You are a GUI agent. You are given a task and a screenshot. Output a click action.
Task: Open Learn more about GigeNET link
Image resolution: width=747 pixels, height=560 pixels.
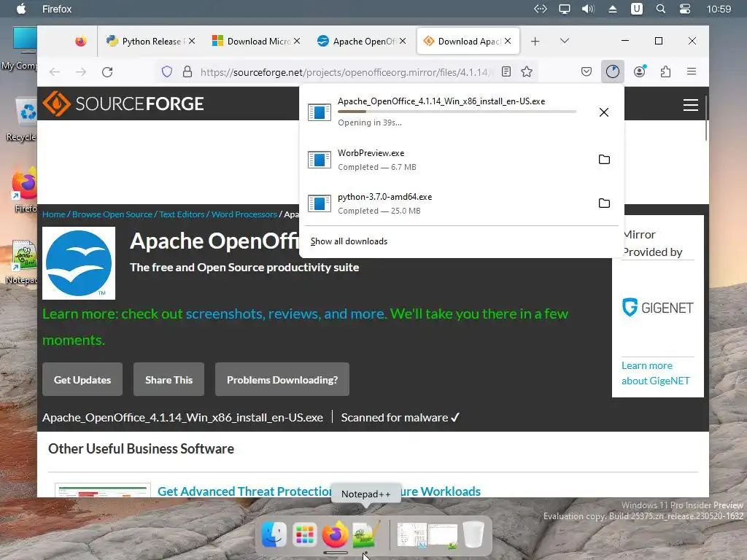[x=656, y=373]
